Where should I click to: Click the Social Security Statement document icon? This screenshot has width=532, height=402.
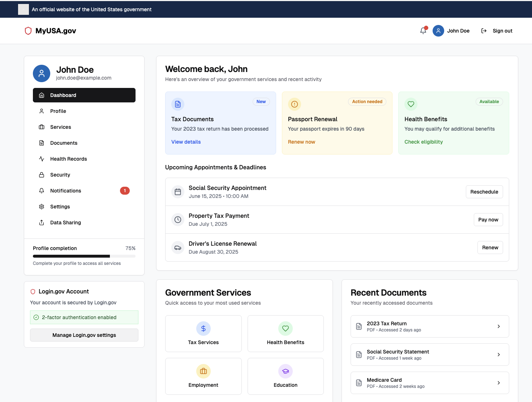pyautogui.click(x=359, y=355)
